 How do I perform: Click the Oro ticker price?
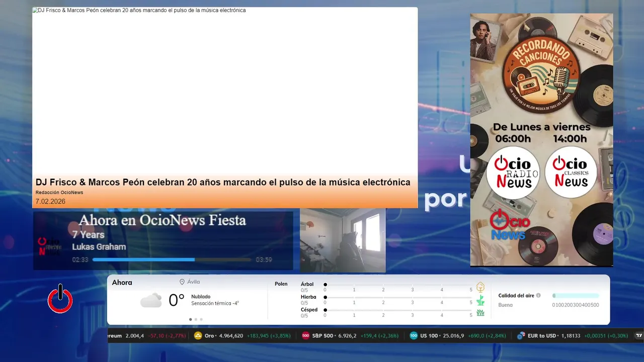click(x=231, y=336)
